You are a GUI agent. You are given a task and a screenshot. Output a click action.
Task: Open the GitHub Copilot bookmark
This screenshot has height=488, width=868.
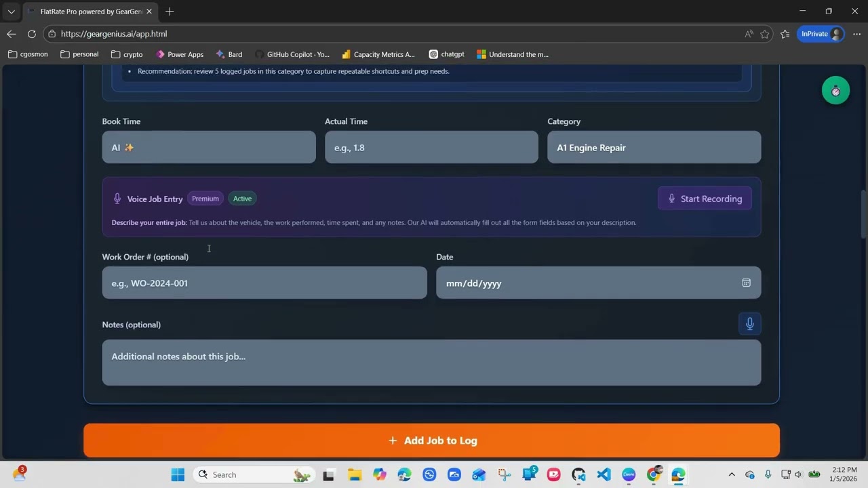292,54
